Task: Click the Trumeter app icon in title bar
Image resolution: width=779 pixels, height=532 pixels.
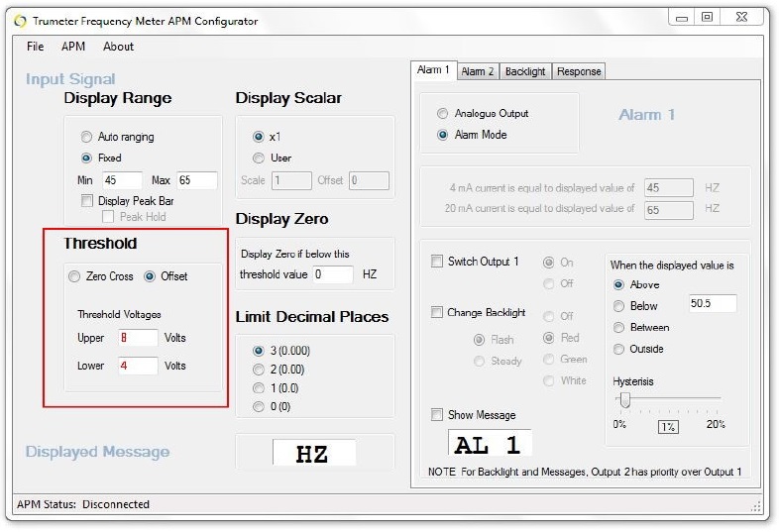Action: [20, 21]
